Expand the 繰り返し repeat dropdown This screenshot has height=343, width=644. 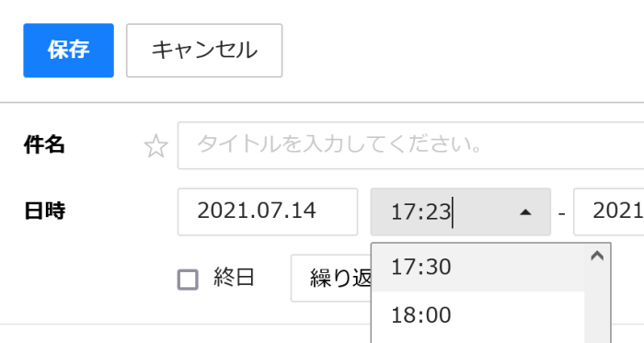331,279
